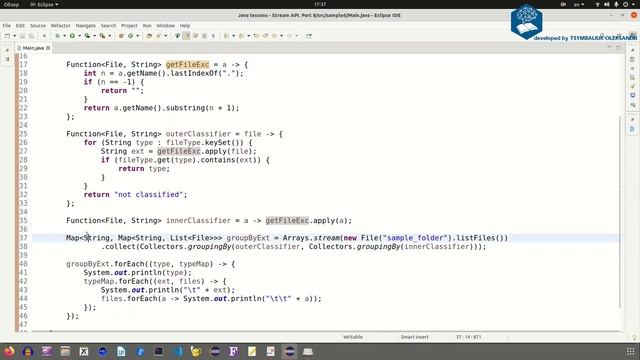Maximize the editor area

[x=618, y=48]
